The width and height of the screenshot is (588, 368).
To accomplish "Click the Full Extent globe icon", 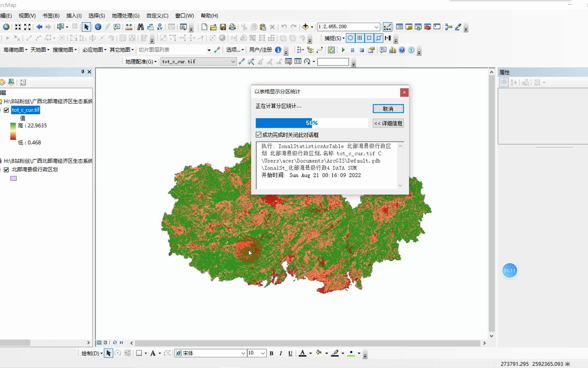I will click(6, 27).
